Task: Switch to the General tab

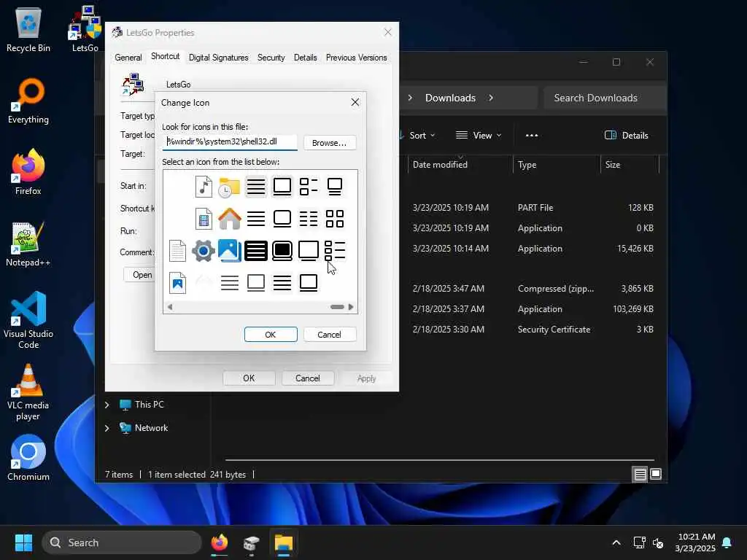Action: click(128, 58)
